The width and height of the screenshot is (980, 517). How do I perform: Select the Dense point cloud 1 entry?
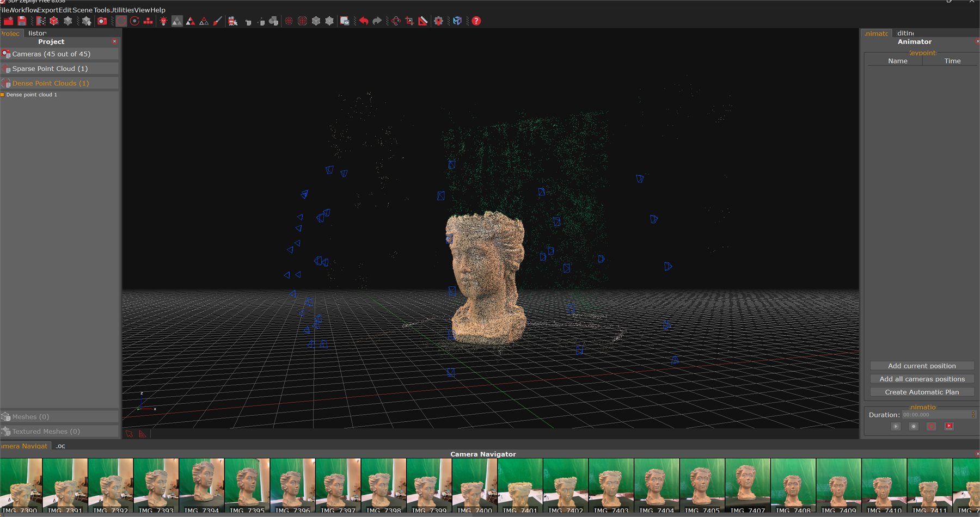pos(32,95)
